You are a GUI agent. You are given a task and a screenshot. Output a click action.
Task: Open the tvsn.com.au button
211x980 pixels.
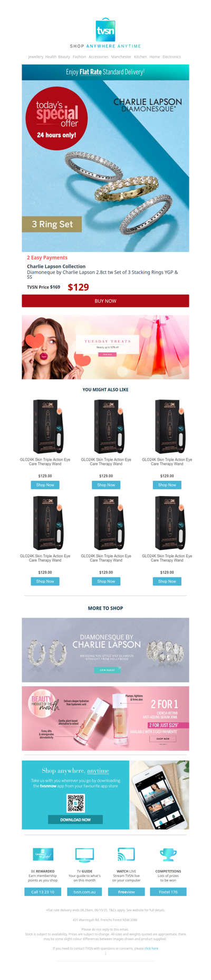tap(84, 892)
